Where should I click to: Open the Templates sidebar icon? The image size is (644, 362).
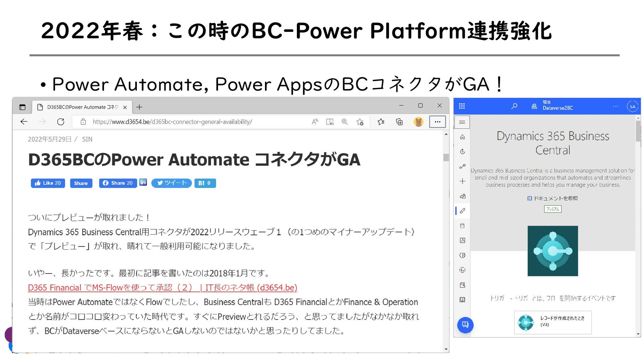pos(462,196)
